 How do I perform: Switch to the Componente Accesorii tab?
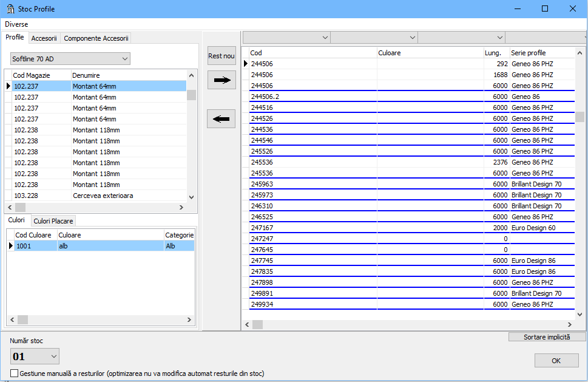tap(96, 37)
